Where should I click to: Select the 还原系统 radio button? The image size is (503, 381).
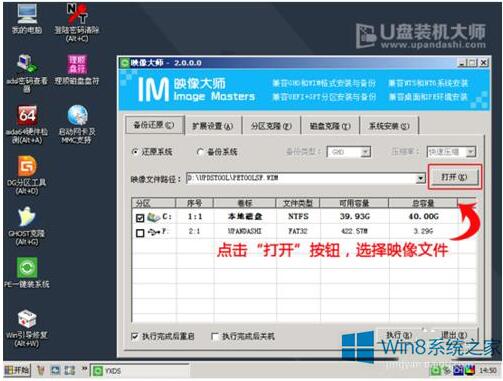(x=135, y=152)
